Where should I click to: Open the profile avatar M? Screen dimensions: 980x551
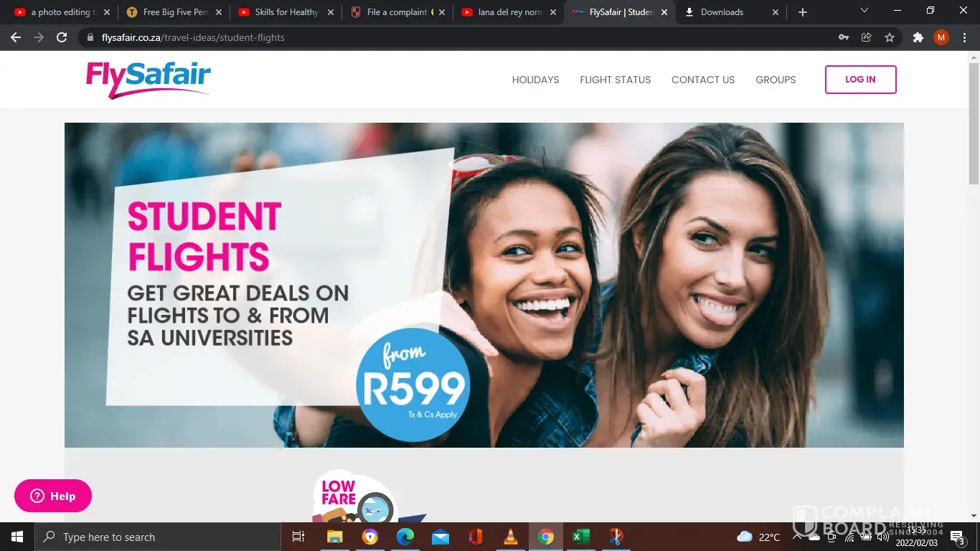click(941, 37)
